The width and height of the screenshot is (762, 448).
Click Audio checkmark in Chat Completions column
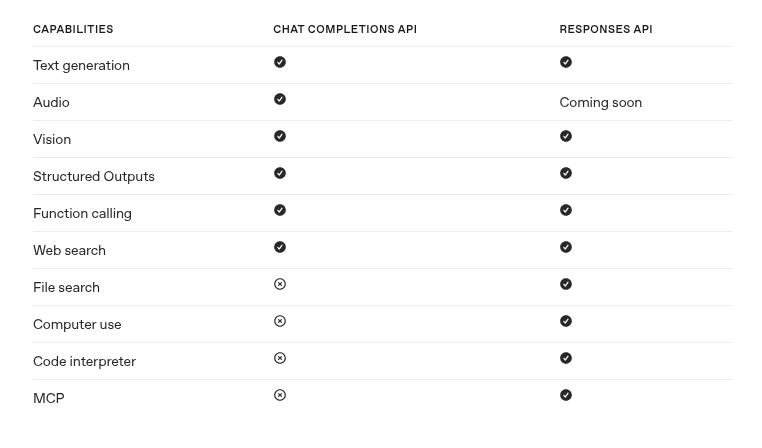(x=280, y=99)
